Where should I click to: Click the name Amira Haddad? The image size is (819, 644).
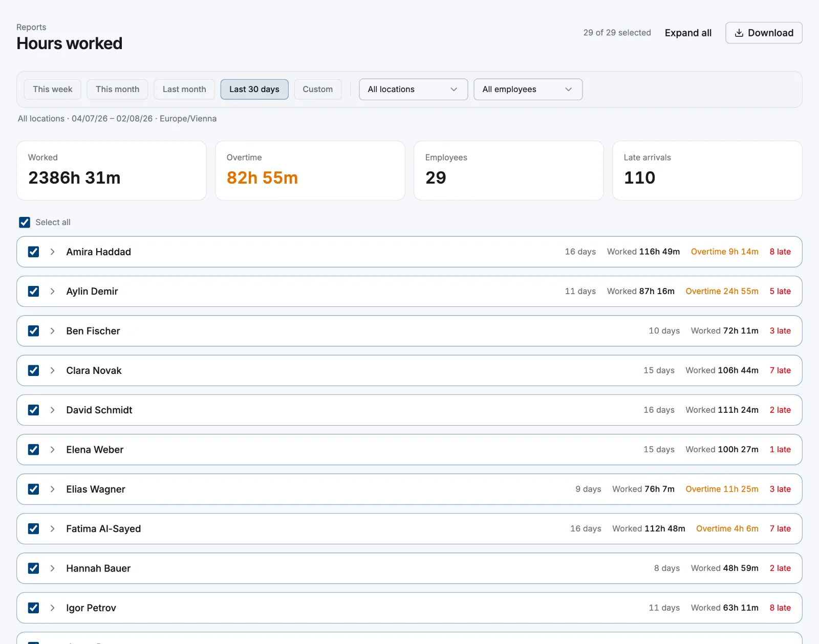pos(98,252)
